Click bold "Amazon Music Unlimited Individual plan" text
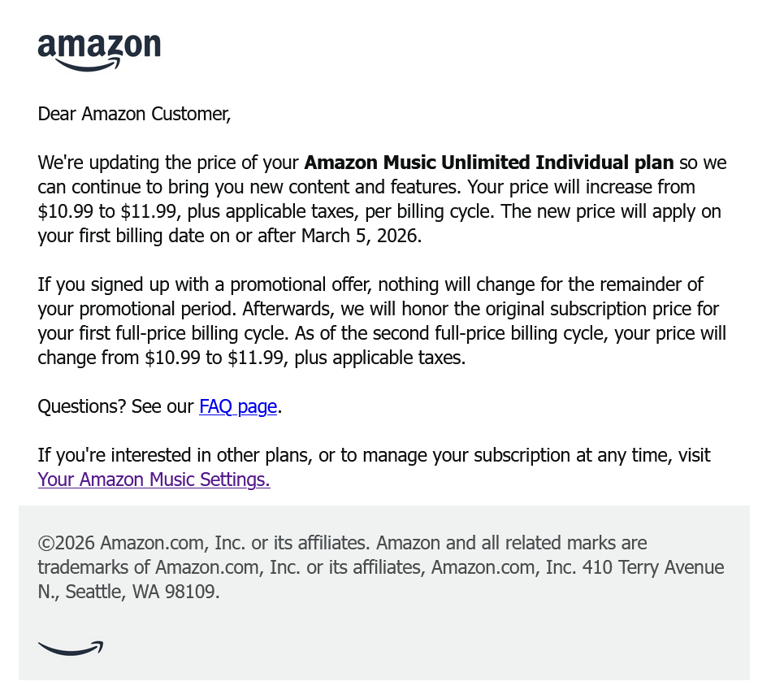Viewport: 784px width, 690px height. point(488,163)
